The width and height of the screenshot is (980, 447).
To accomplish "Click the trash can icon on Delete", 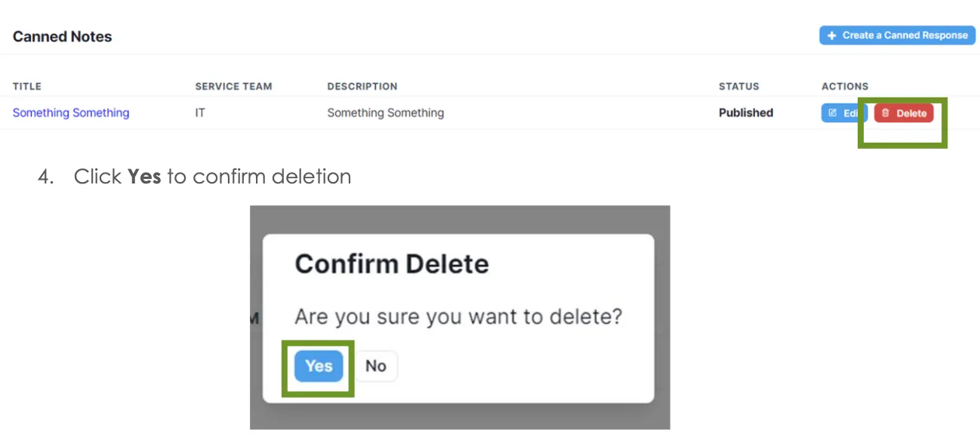I will [886, 113].
